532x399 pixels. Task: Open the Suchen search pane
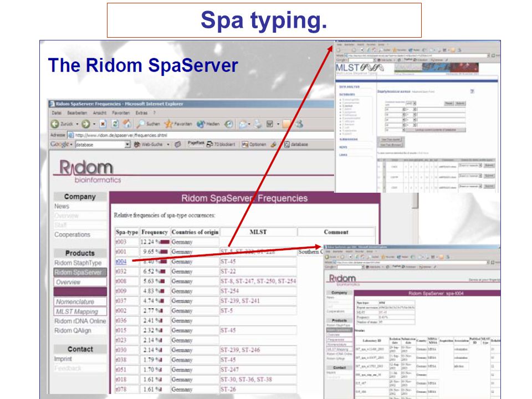click(x=149, y=124)
